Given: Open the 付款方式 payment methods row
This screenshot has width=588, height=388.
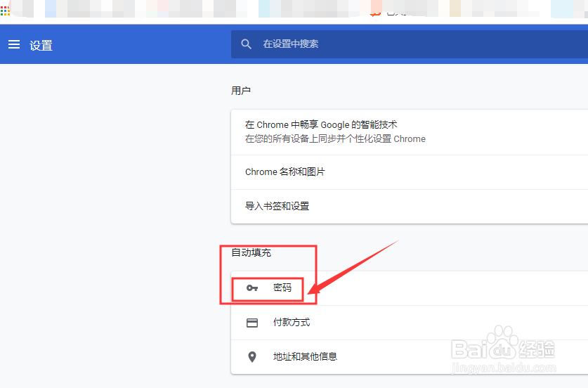Looking at the screenshot, I should tap(410, 323).
